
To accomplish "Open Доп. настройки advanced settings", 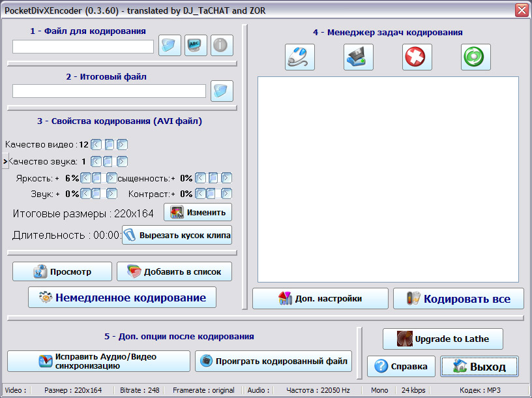I will click(x=320, y=299).
